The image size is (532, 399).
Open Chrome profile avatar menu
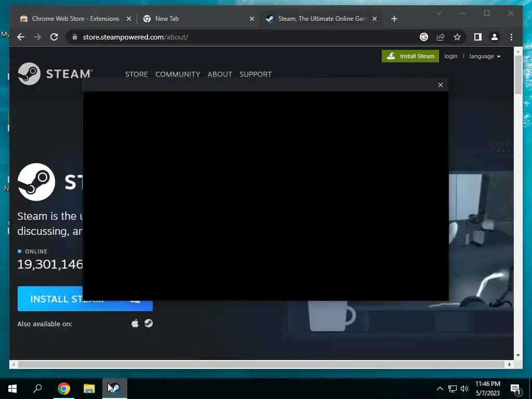point(495,37)
